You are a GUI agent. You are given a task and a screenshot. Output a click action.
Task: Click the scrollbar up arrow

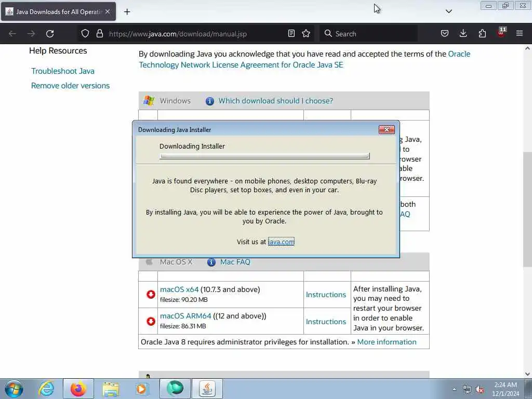point(527,48)
